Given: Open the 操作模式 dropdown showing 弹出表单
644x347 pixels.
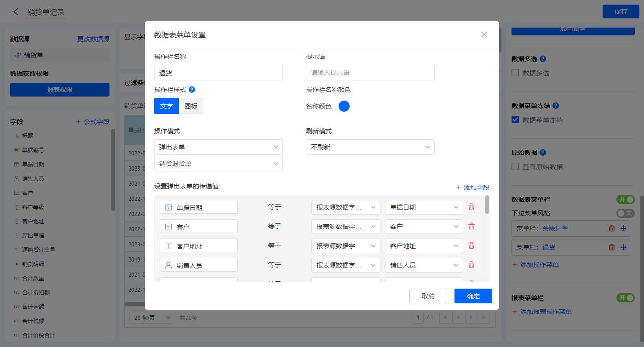Looking at the screenshot, I should (x=218, y=147).
